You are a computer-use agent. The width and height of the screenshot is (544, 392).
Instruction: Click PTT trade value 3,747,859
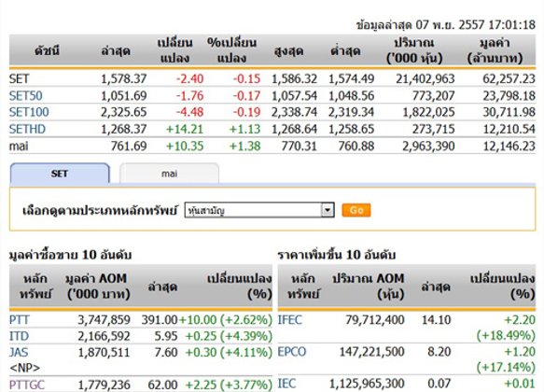[x=104, y=320]
